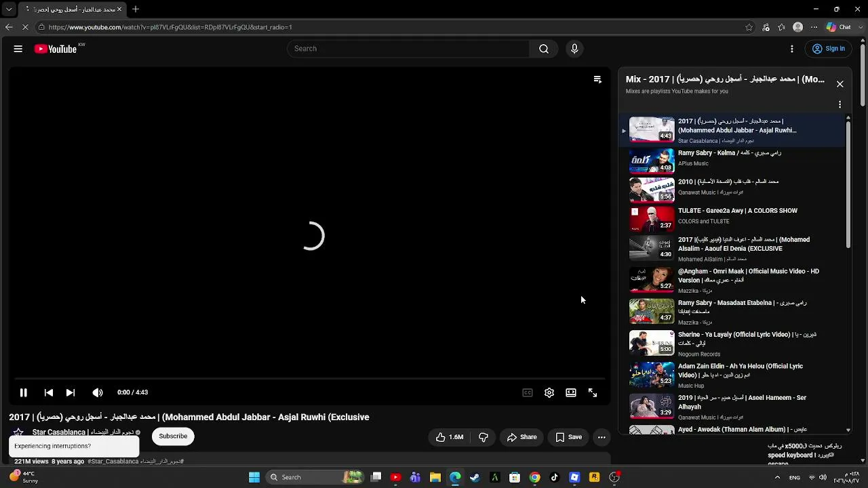Save the video to a playlist
The image size is (868, 488).
pyautogui.click(x=568, y=437)
